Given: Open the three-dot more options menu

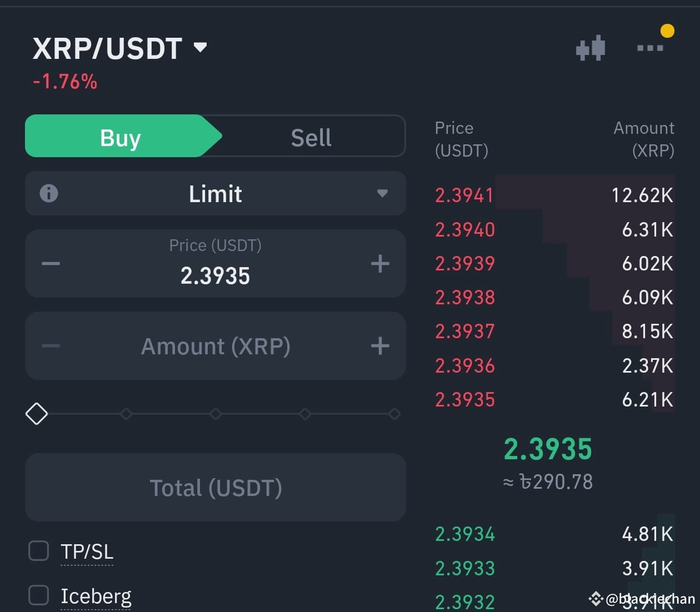Looking at the screenshot, I should [650, 48].
